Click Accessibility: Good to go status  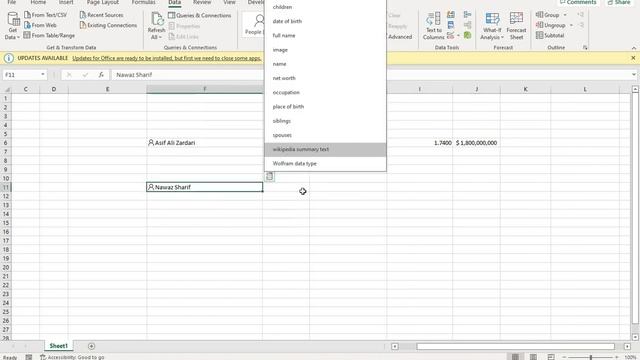tap(72, 357)
